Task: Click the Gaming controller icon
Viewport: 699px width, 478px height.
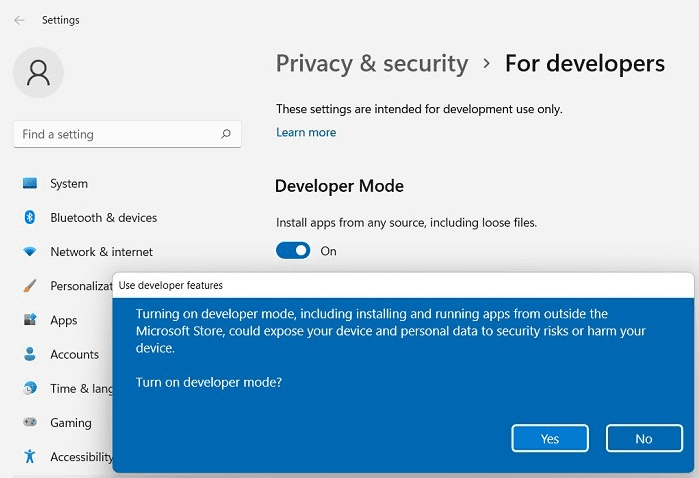Action: (x=30, y=422)
